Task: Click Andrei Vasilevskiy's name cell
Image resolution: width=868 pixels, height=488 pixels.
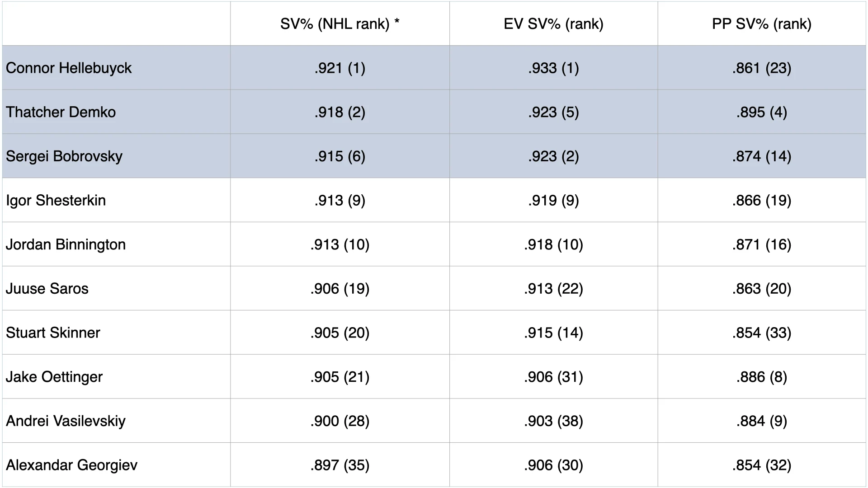Action: pos(66,421)
